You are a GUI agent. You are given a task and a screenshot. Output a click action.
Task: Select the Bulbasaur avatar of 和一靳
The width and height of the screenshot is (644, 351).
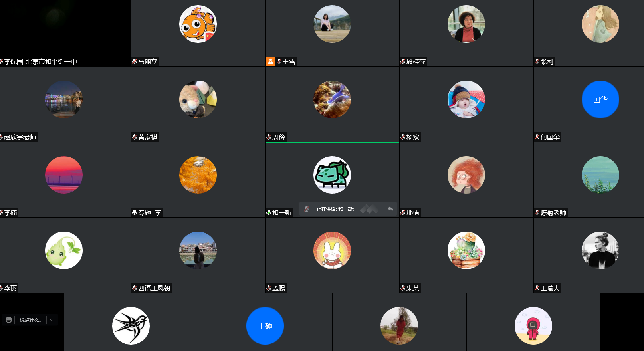tap(332, 175)
